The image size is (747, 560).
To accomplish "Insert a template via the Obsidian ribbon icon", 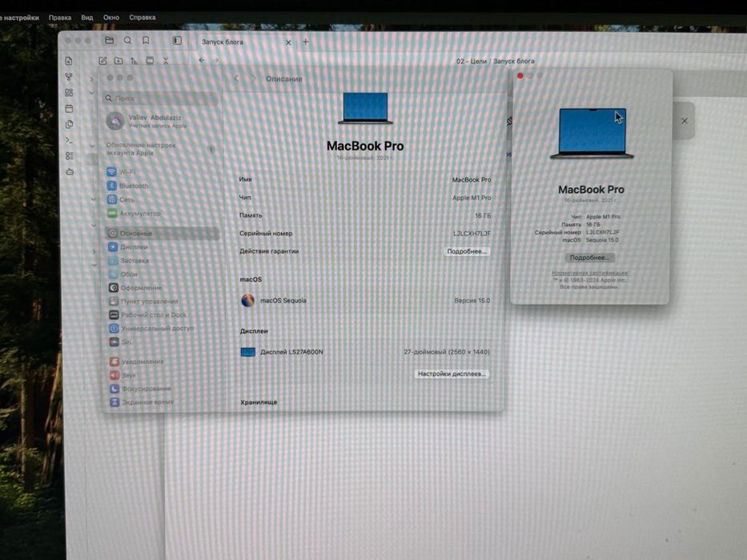I will click(x=69, y=124).
